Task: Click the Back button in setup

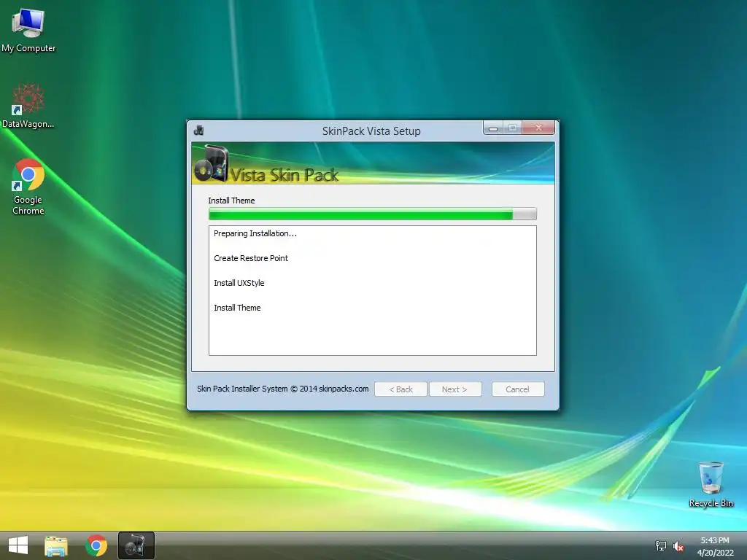Action: pos(400,389)
